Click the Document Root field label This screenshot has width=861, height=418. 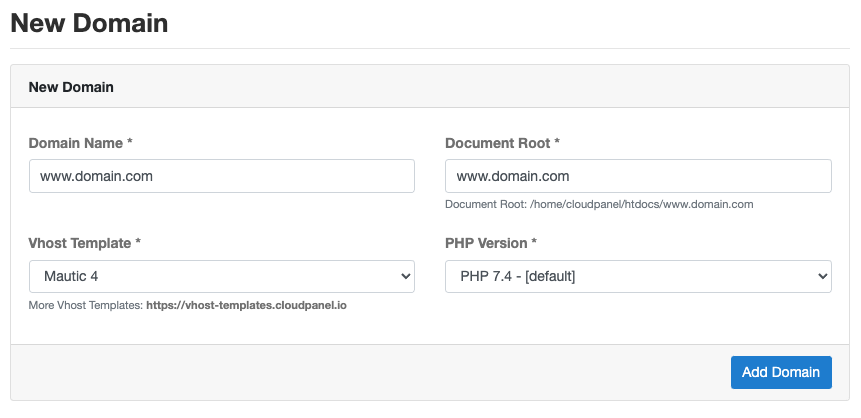(x=497, y=143)
